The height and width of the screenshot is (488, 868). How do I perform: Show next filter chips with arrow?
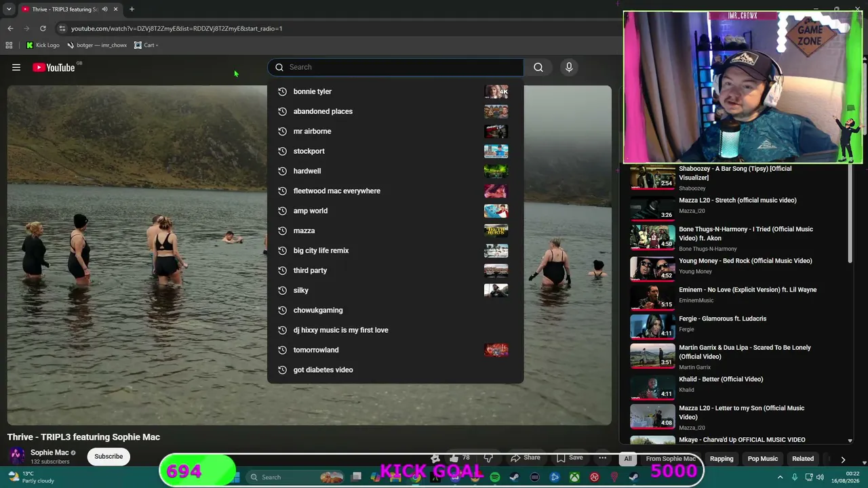843,459
